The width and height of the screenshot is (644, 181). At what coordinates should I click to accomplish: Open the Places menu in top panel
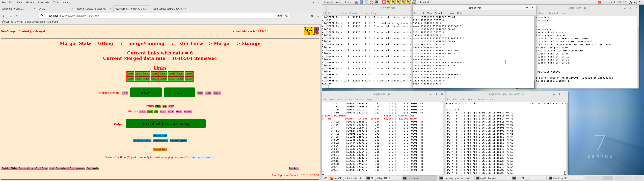(x=347, y=2)
